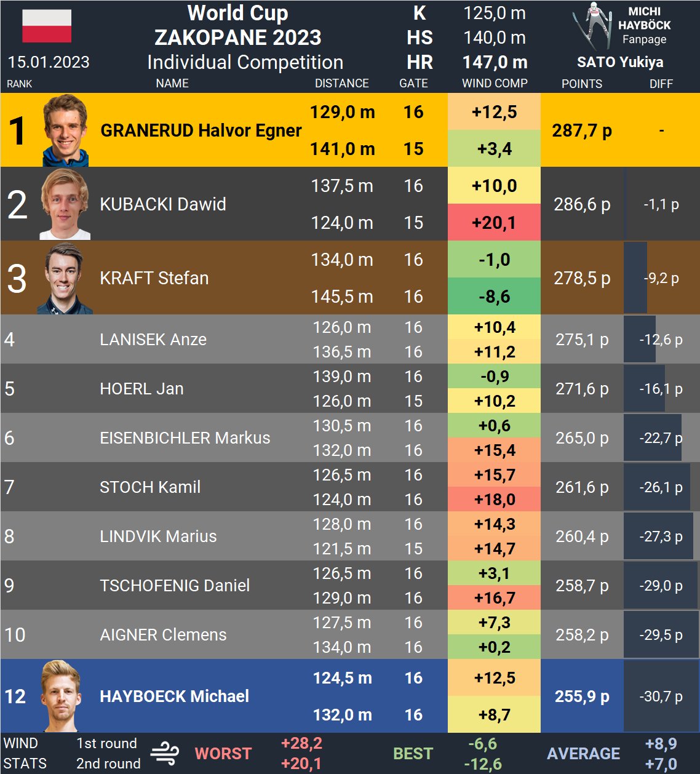The height and width of the screenshot is (774, 700).
Task: Click Hayboeck's total 255,9 p
Action: point(582,696)
